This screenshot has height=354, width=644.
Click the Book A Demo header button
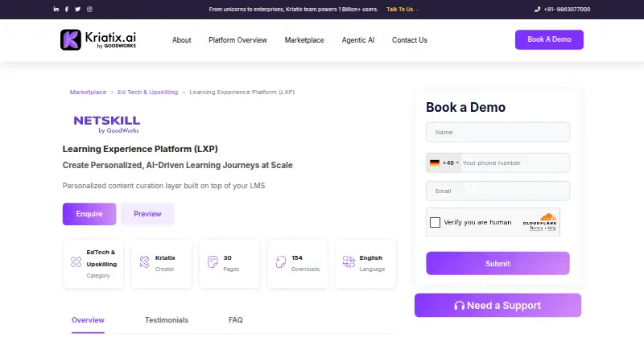pos(549,39)
